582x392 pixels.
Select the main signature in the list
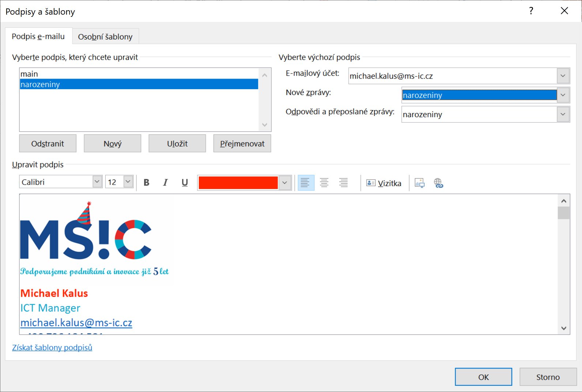point(139,74)
